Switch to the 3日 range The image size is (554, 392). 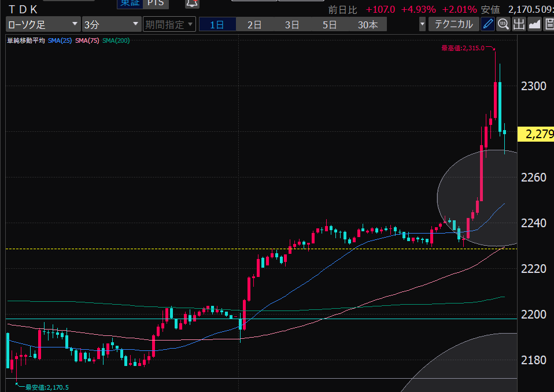tap(292, 24)
